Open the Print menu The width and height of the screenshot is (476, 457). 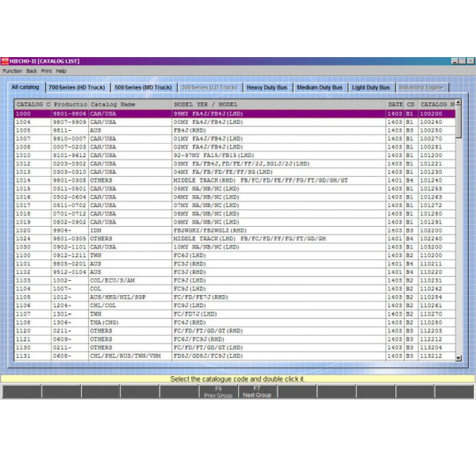click(47, 71)
